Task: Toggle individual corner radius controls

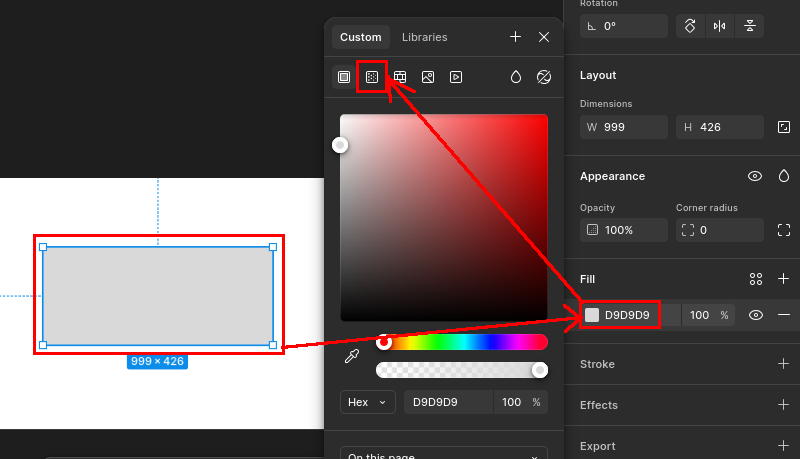Action: 784,230
